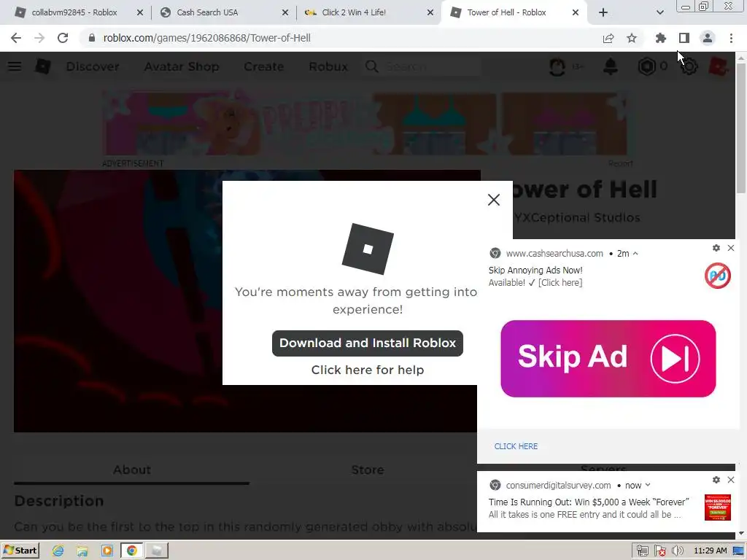Image resolution: width=747 pixels, height=560 pixels.
Task: Open consumerdigitalsurvey notification settings gear
Action: point(716,480)
